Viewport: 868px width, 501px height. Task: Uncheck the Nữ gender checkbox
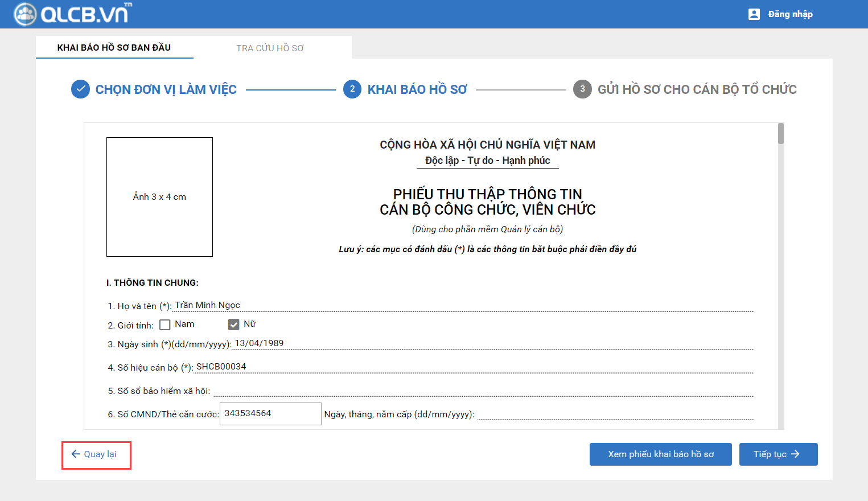pos(233,325)
